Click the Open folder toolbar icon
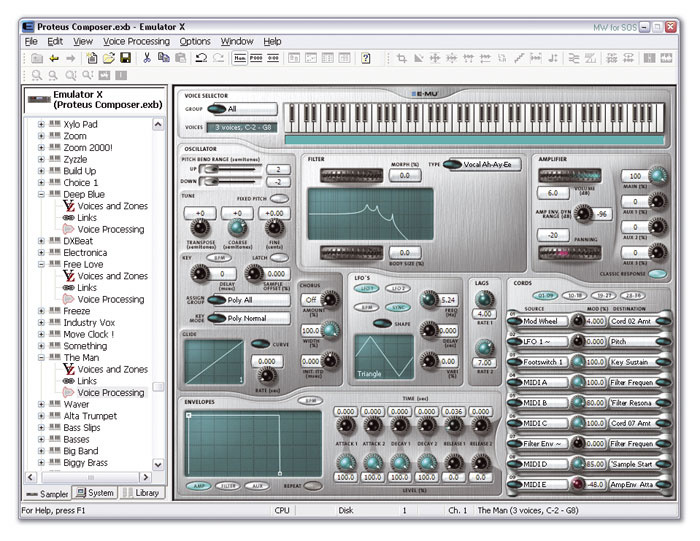The image size is (700, 541). click(x=109, y=58)
